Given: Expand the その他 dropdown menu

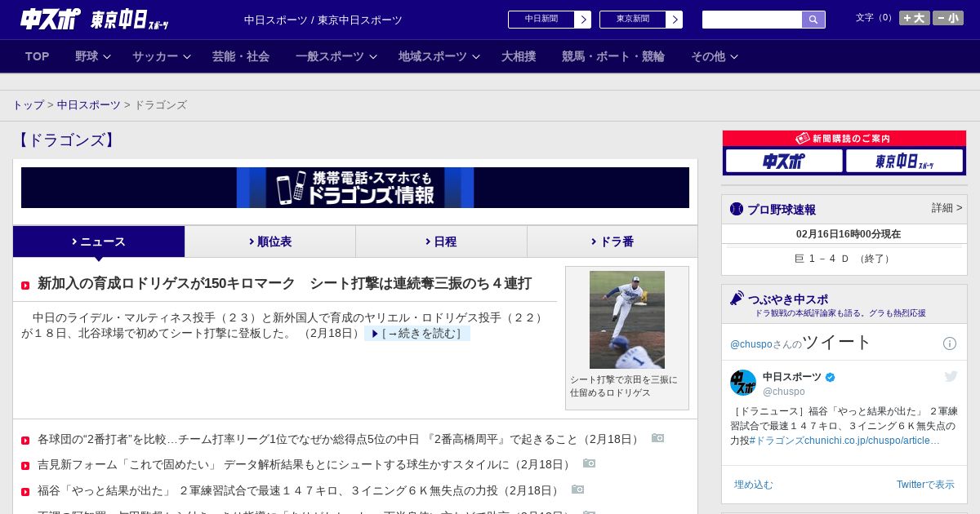Looking at the screenshot, I should (x=715, y=56).
